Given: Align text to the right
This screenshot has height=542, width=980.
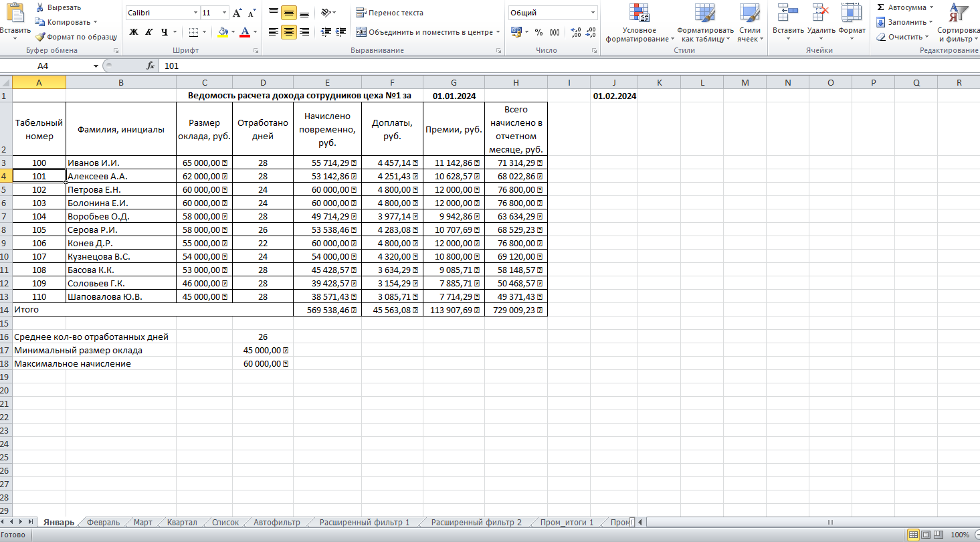Looking at the screenshot, I should (304, 31).
